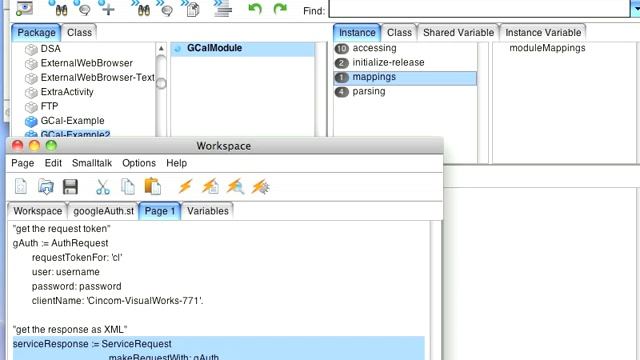Click the gAuth := AuthRequest line
640x360 pixels.
pyautogui.click(x=60, y=243)
